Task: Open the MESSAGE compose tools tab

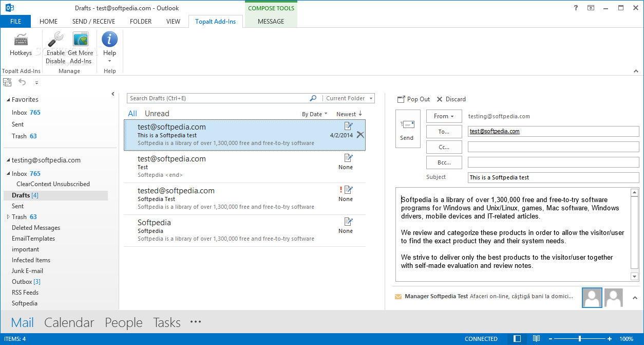Action: pyautogui.click(x=271, y=21)
